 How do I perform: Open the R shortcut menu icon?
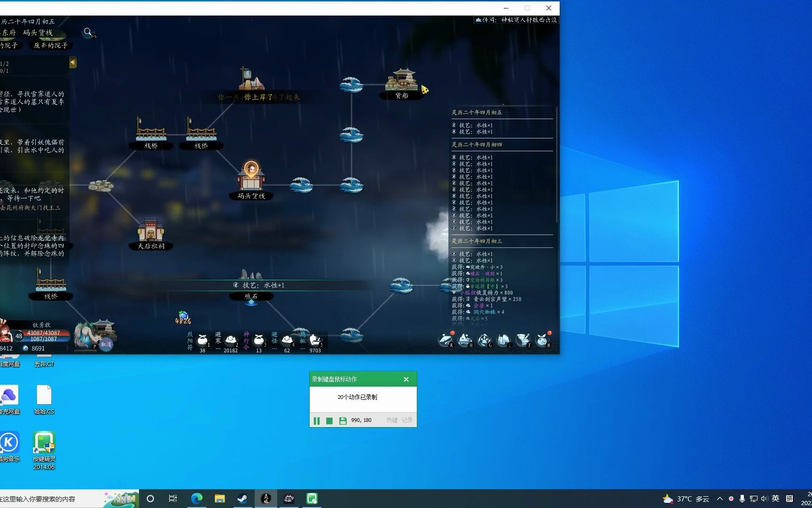pos(445,339)
